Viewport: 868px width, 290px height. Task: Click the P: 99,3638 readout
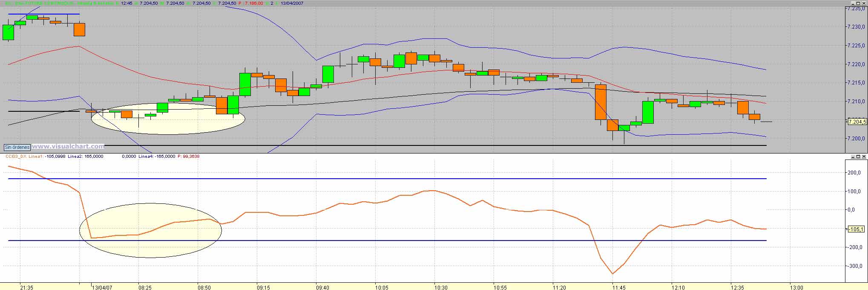point(188,157)
